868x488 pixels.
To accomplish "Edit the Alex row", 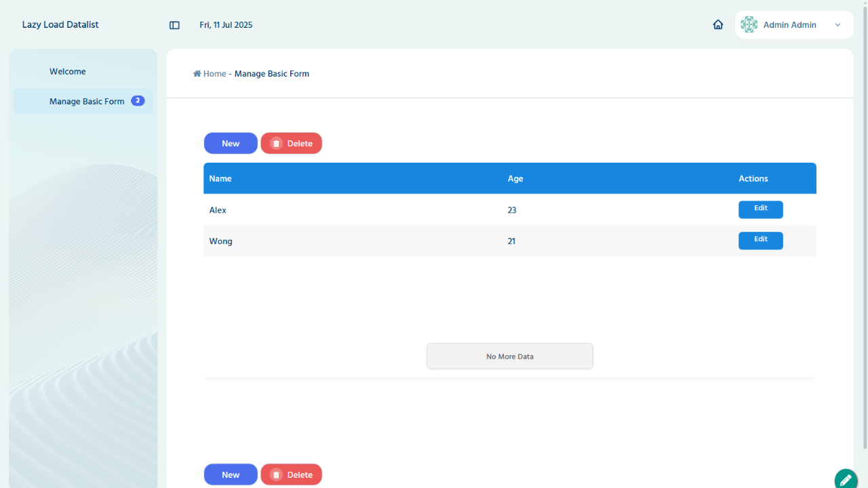I will (760, 209).
